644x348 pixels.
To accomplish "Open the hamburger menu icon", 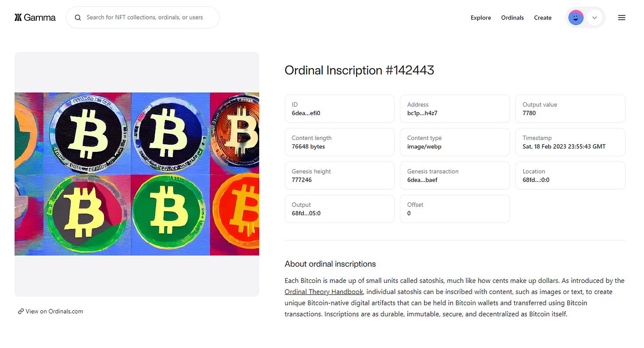I will point(621,17).
